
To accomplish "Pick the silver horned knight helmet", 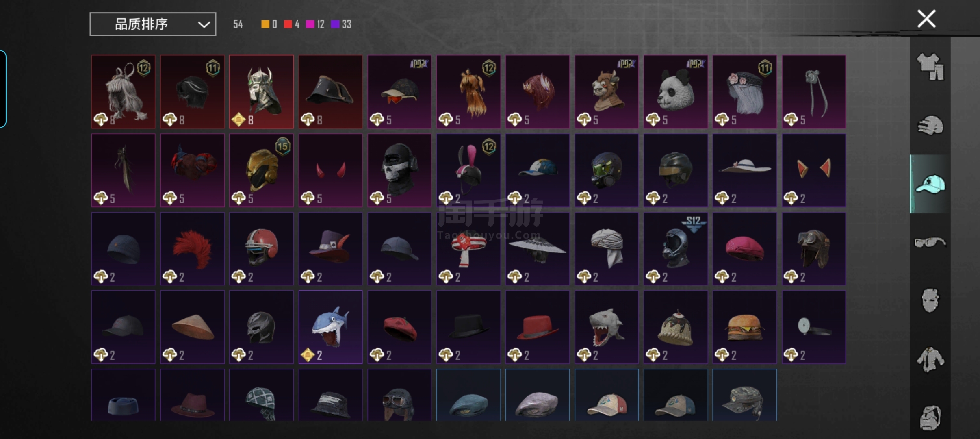I will 261,92.
